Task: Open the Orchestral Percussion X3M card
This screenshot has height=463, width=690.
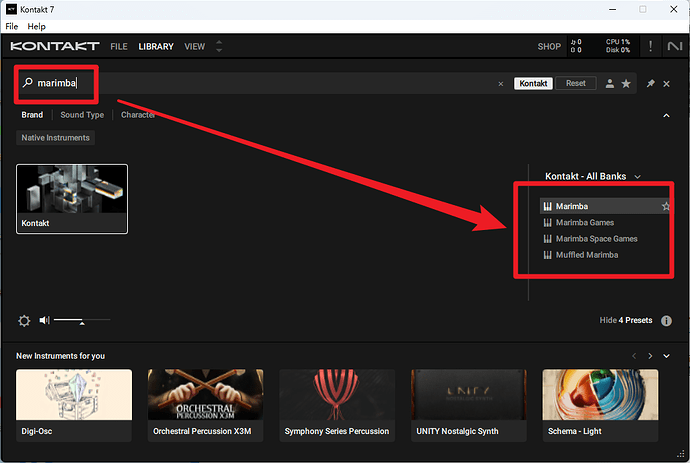Action: pyautogui.click(x=206, y=405)
